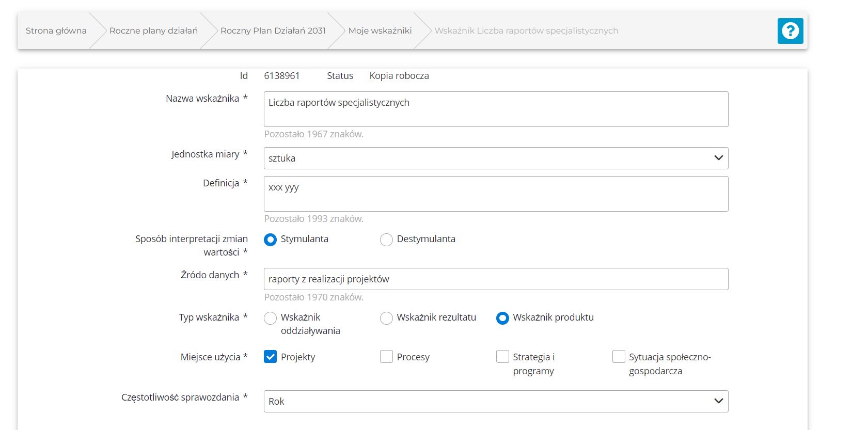Viewport: 868px width, 430px height.
Task: Select the Destymulanta radio button
Action: click(386, 240)
